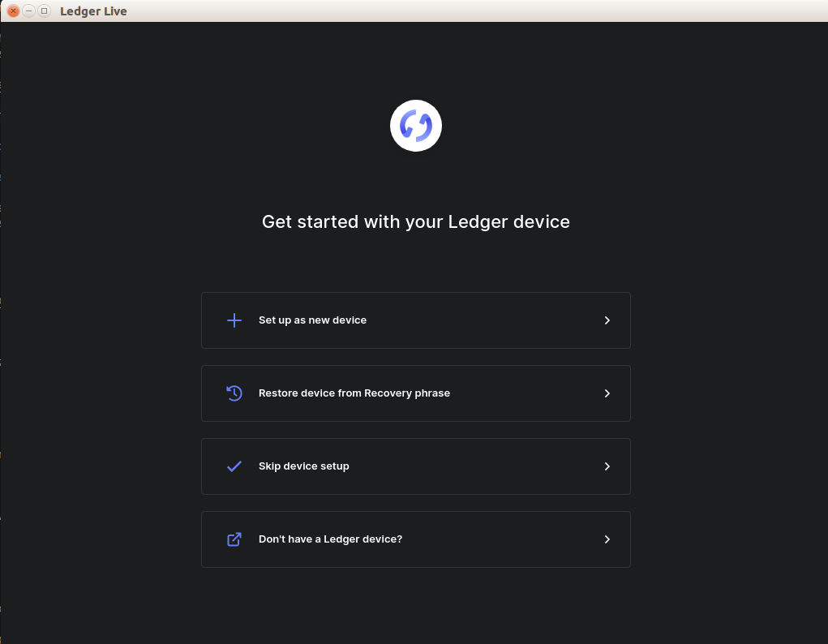The height and width of the screenshot is (644, 828).
Task: Click the Get started with your Ledger device heading
Action: click(415, 222)
